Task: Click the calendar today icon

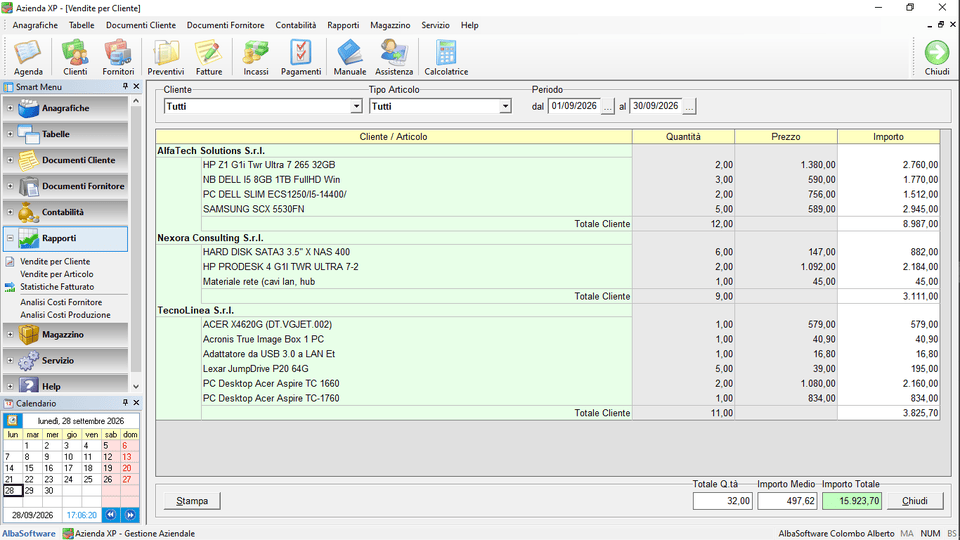Action: point(12,421)
